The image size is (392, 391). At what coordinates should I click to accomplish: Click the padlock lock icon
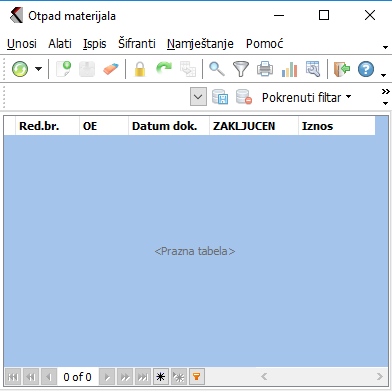tap(140, 69)
